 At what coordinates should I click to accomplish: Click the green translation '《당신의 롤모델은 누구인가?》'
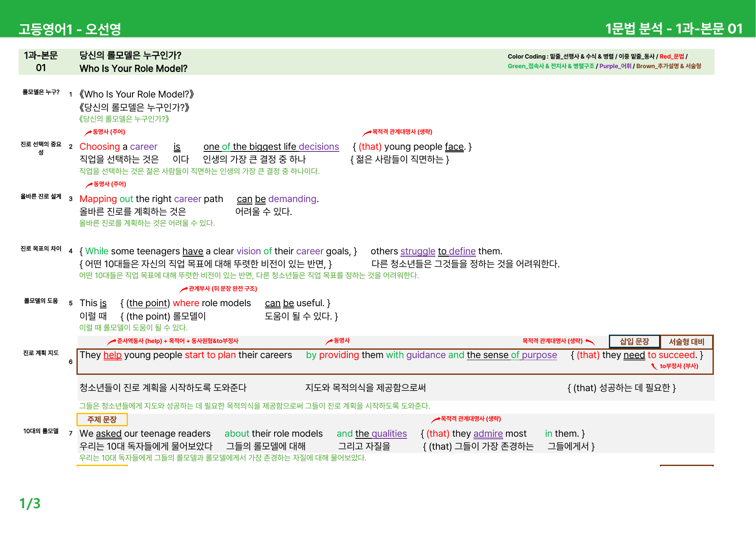coord(124,119)
